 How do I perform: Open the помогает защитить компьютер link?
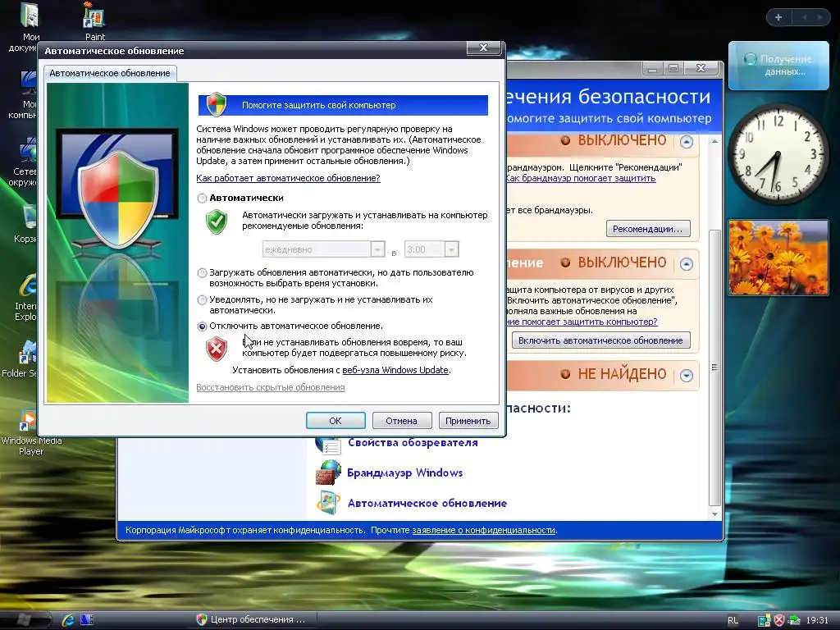[x=582, y=322]
